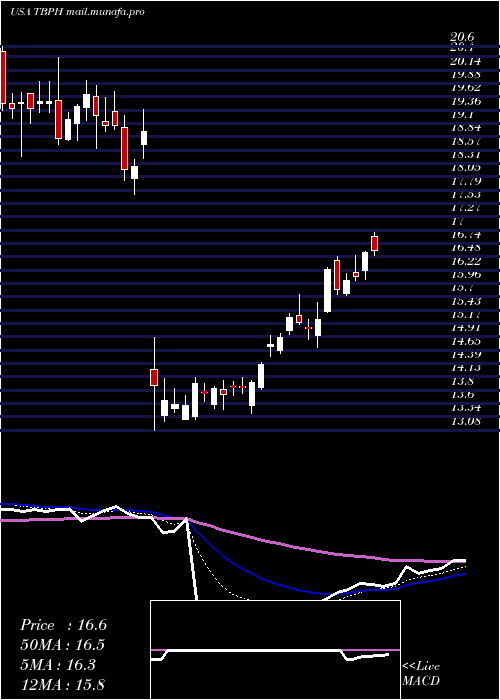500x700 pixels.
Task: Click the 13.08 price axis label
Action: 465,421
